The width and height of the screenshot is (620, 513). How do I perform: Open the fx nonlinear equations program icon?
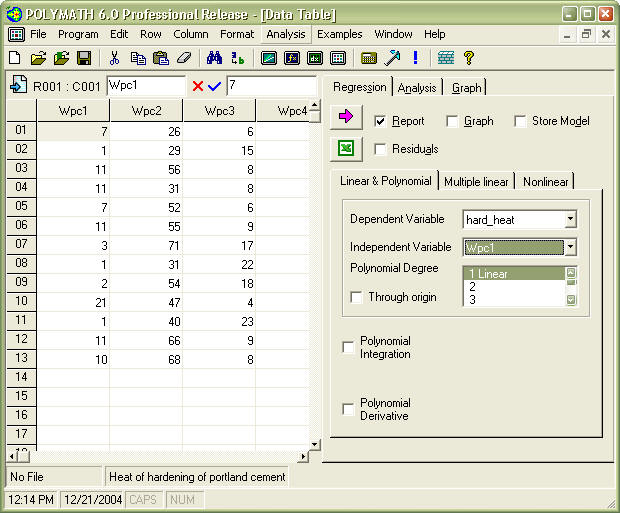click(x=292, y=58)
